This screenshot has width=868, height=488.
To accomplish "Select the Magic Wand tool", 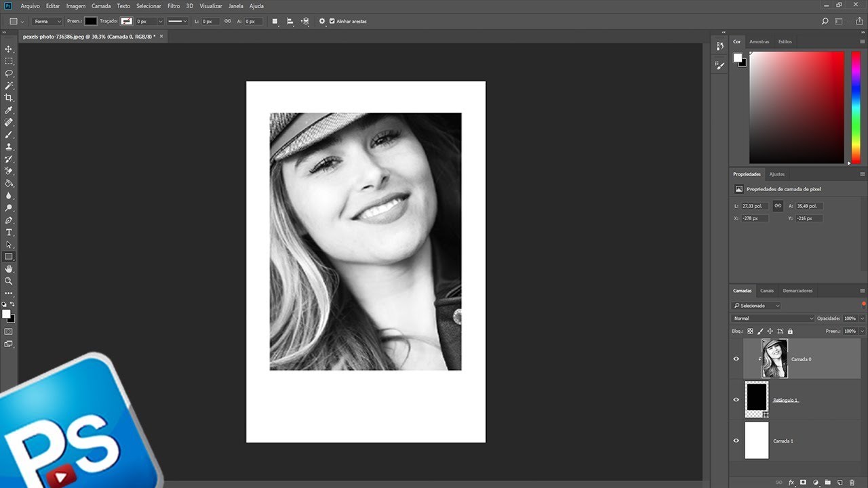I will click(9, 86).
